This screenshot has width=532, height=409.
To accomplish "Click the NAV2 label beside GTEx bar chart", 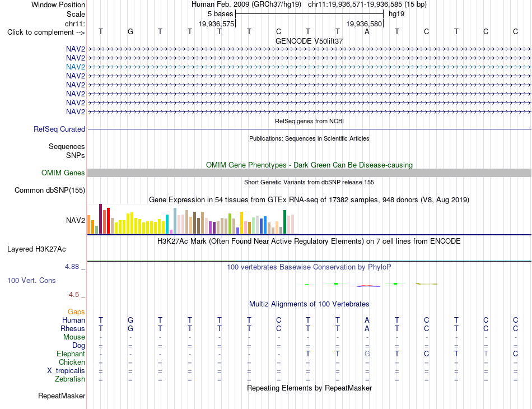I will point(76,220).
